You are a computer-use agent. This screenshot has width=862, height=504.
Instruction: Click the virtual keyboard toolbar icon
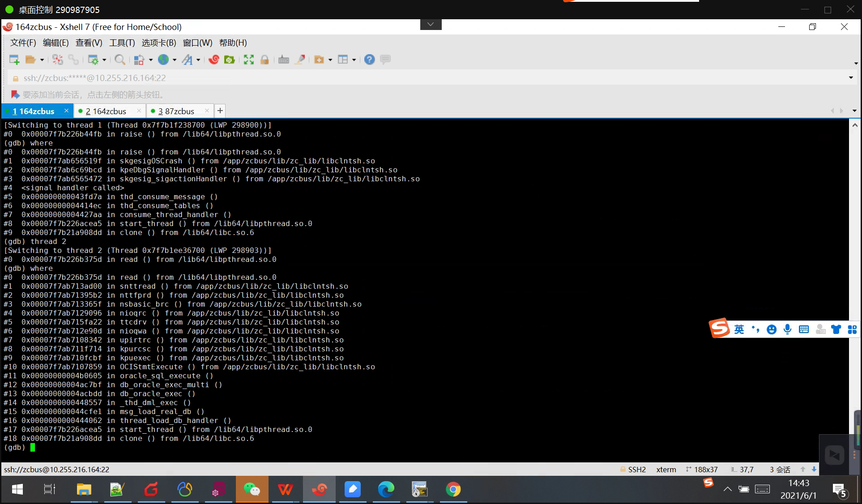pyautogui.click(x=283, y=60)
